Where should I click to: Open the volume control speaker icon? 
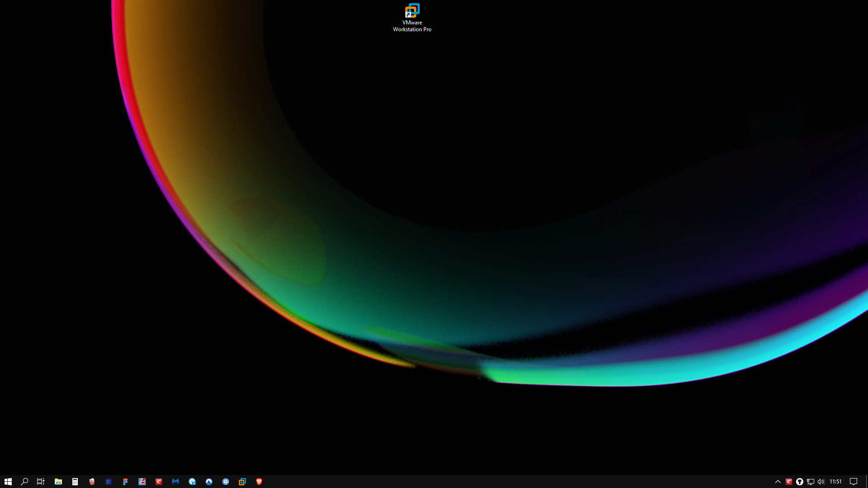coord(821,482)
